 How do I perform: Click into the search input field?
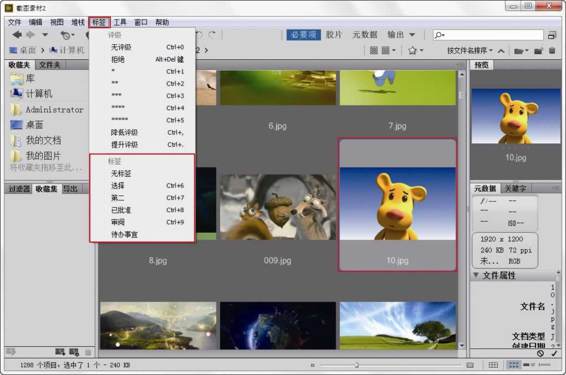(488, 35)
